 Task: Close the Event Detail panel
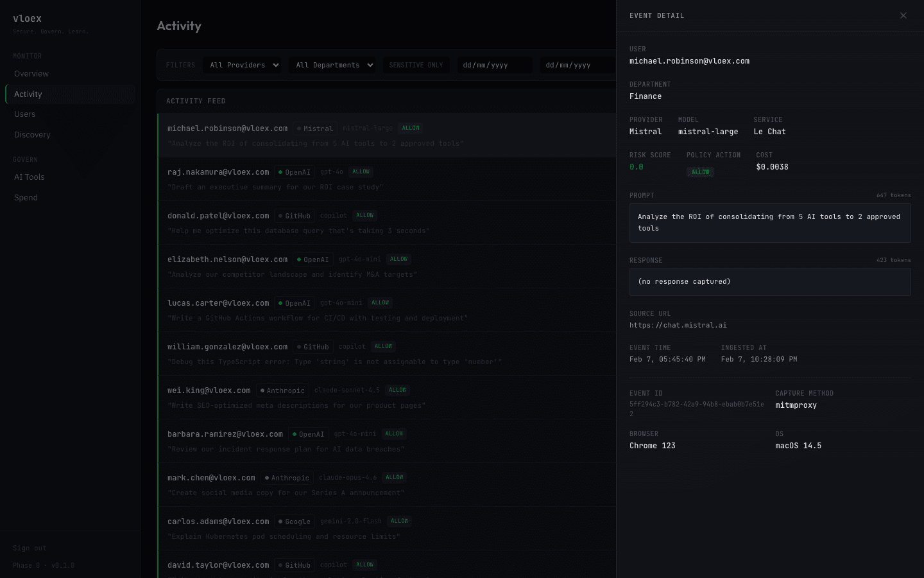[903, 15]
